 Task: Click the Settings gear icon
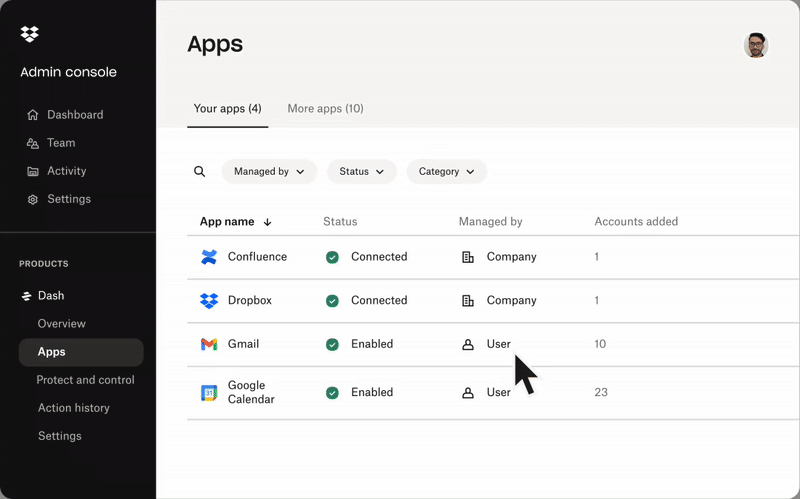point(33,199)
